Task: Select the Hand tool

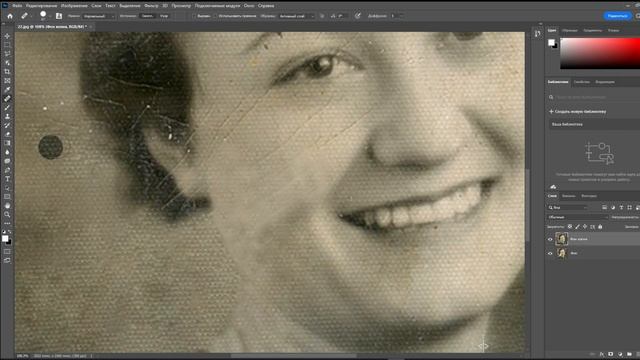Action: (x=7, y=206)
